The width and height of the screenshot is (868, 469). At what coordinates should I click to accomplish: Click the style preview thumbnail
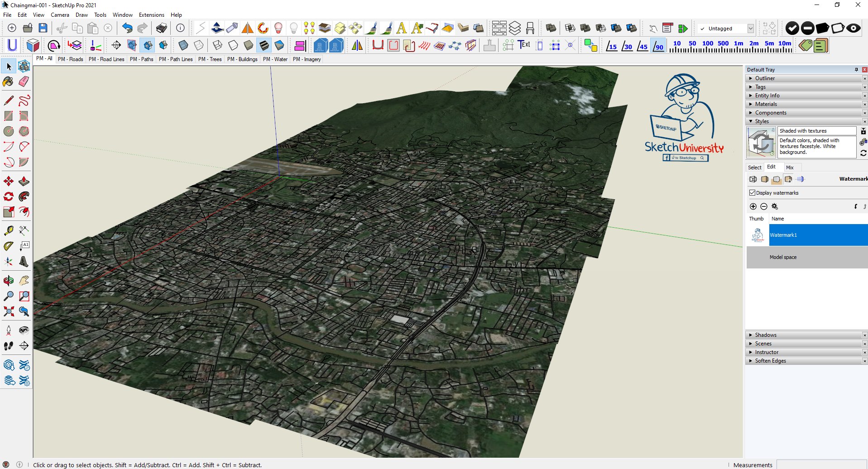(x=761, y=142)
